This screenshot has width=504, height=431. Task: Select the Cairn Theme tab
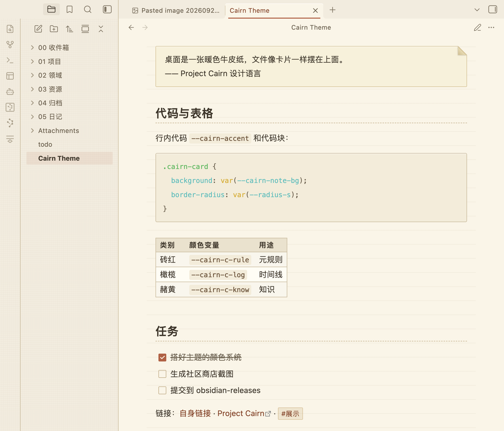coord(274,10)
